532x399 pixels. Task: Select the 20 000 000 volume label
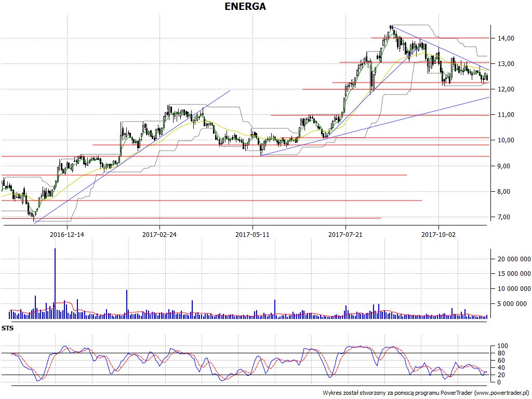[514, 259]
